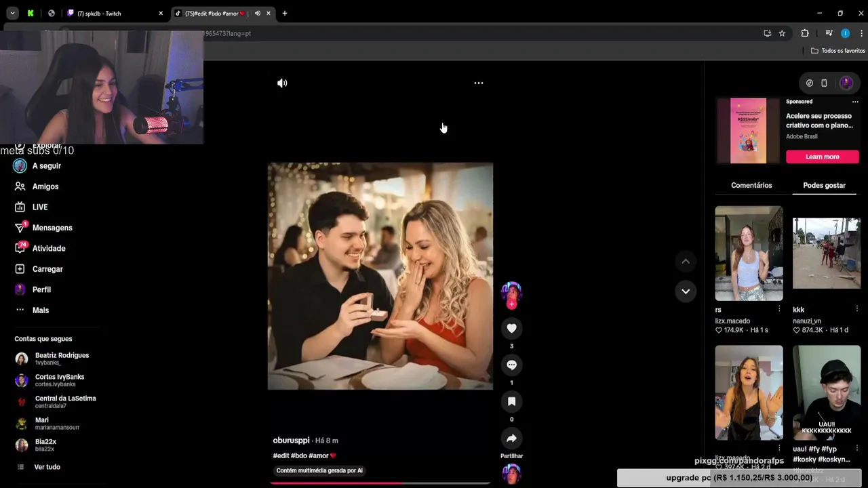Image resolution: width=868 pixels, height=488 pixels.
Task: Open the UAU!! KKKK video thumbnail
Action: (826, 393)
